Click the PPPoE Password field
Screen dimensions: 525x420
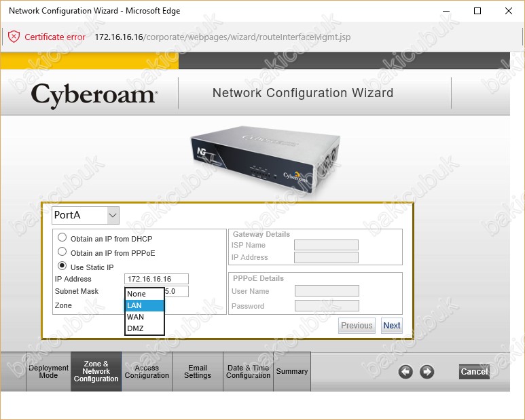[x=327, y=305]
